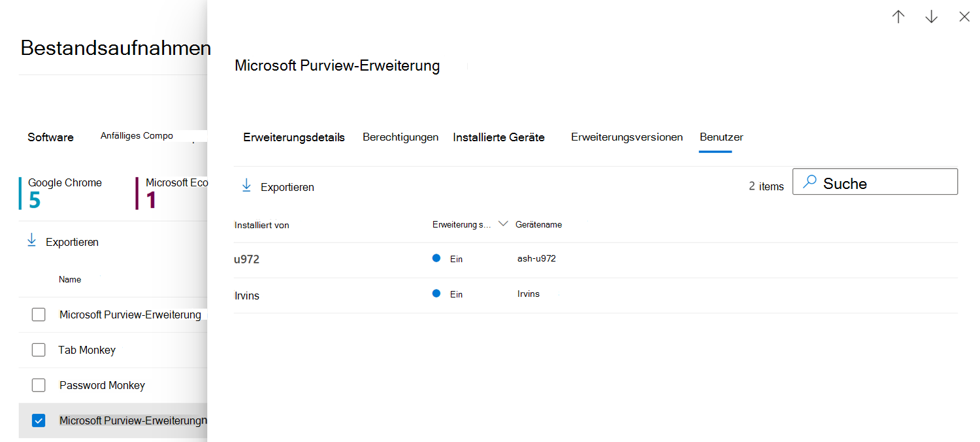The height and width of the screenshot is (442, 980).
Task: Open the Erweiterungsdetails tab
Action: coord(294,137)
